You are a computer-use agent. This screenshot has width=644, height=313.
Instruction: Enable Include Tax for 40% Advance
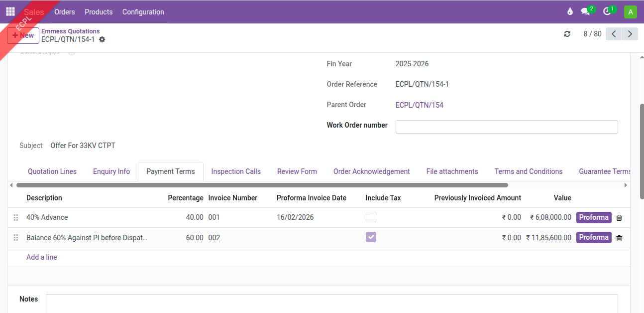[371, 217]
